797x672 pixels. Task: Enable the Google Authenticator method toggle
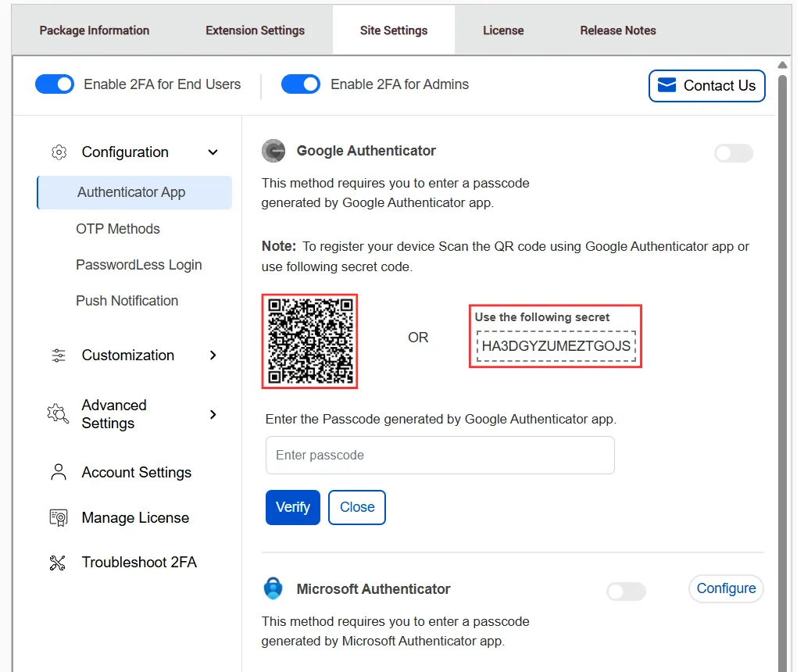click(x=733, y=153)
